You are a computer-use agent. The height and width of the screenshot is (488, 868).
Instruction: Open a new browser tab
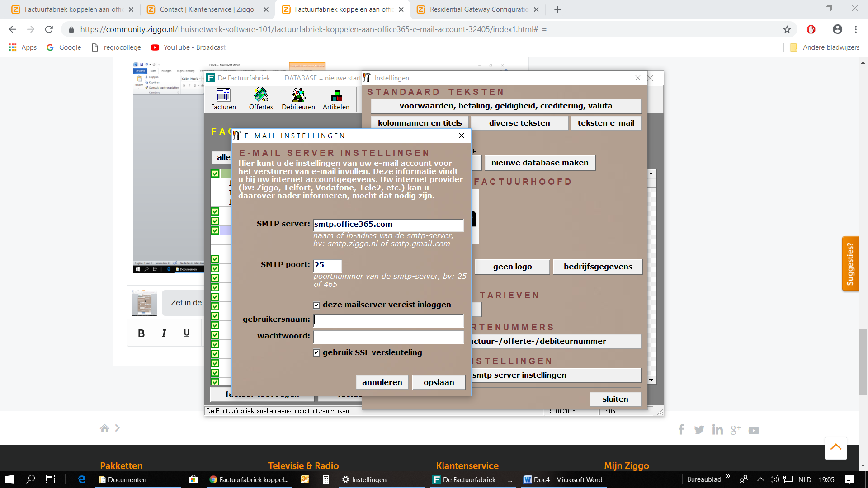557,9
